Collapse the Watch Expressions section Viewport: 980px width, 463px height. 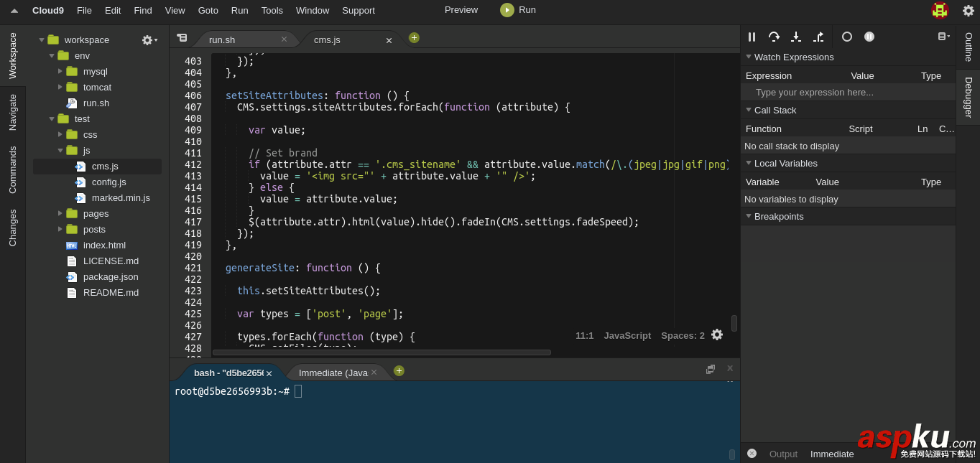[x=749, y=57]
